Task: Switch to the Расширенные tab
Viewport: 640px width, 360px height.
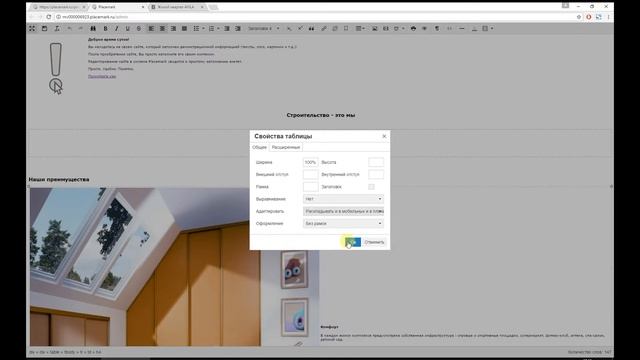Action: tap(286, 147)
